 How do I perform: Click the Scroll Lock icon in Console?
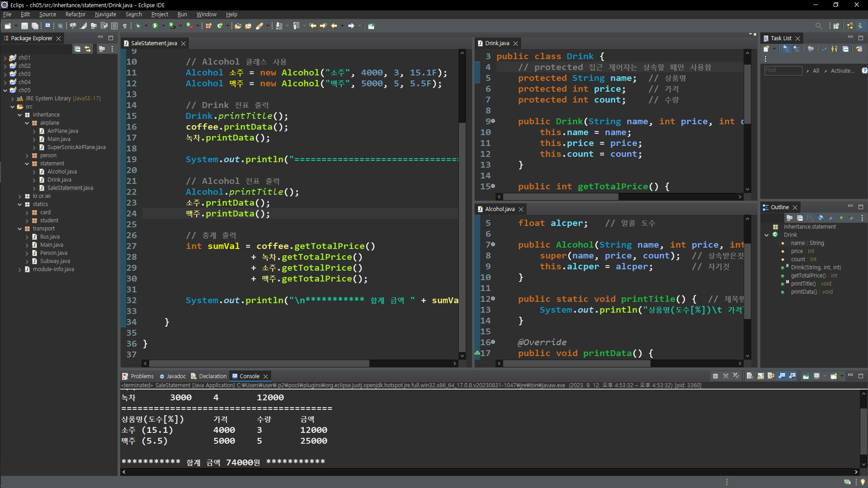point(761,376)
